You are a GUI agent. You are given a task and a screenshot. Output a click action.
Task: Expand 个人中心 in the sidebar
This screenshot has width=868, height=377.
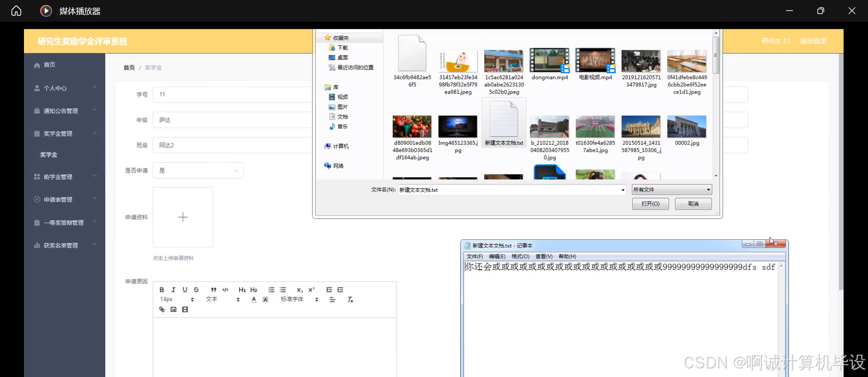(x=65, y=88)
